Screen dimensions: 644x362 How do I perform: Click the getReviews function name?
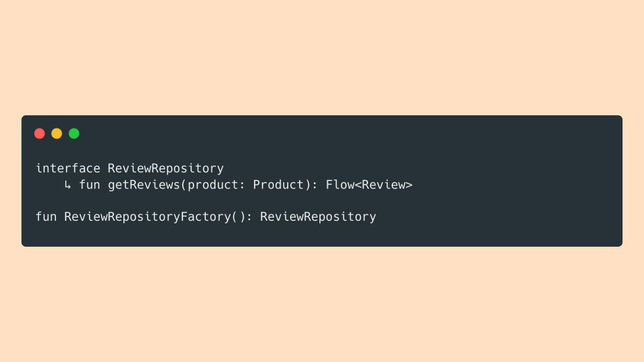point(144,185)
